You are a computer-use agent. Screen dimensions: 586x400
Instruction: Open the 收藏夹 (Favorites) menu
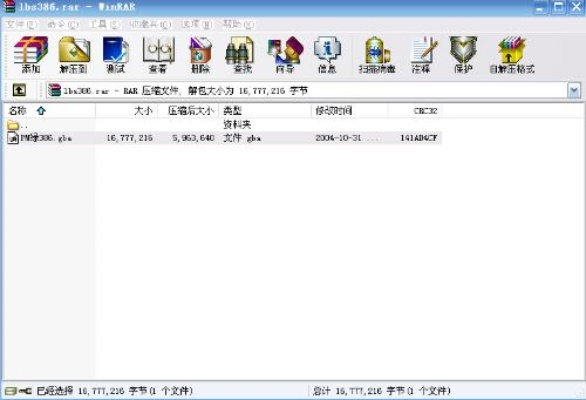[150, 25]
